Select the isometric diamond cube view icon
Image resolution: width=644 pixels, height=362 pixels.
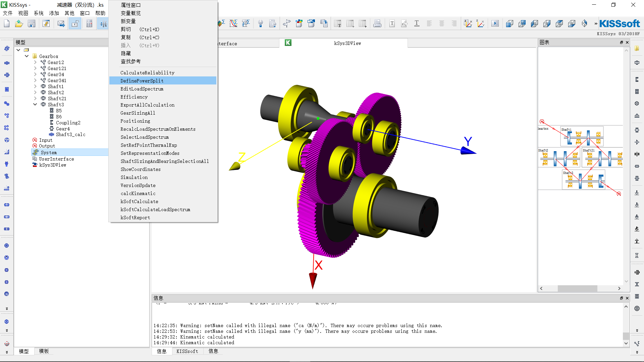(x=584, y=23)
